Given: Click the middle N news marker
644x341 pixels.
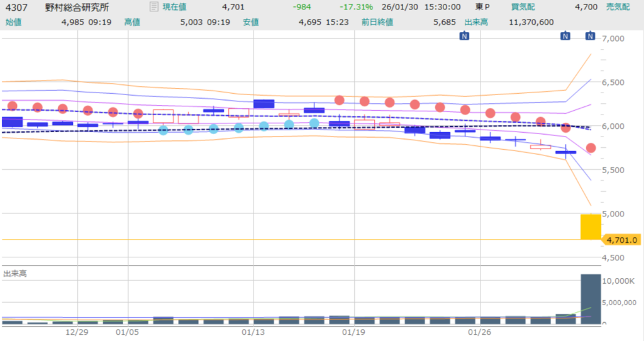Looking at the screenshot, I should pyautogui.click(x=565, y=36).
